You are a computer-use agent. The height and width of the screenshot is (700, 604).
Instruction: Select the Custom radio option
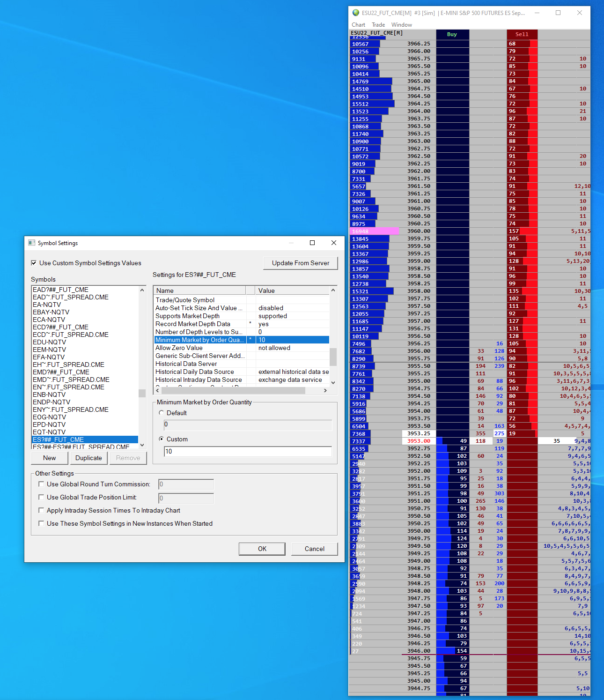point(162,439)
